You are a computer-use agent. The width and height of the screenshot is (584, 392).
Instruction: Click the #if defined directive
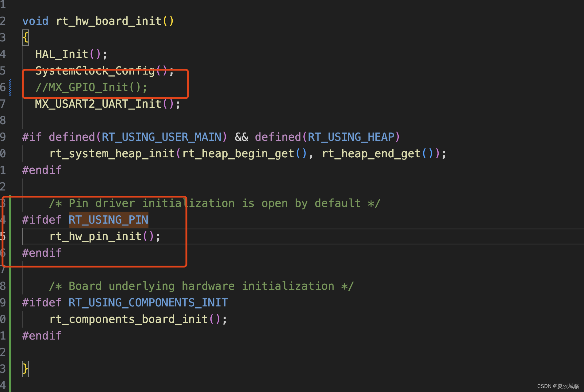[x=58, y=137]
